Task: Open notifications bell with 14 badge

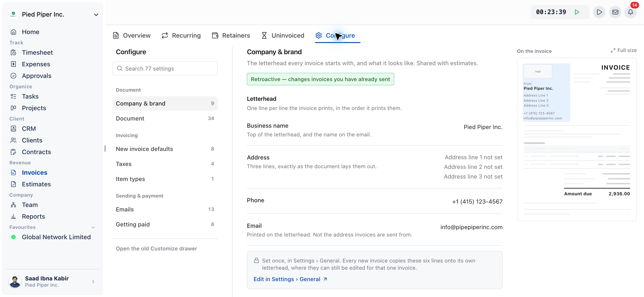Action: point(631,12)
